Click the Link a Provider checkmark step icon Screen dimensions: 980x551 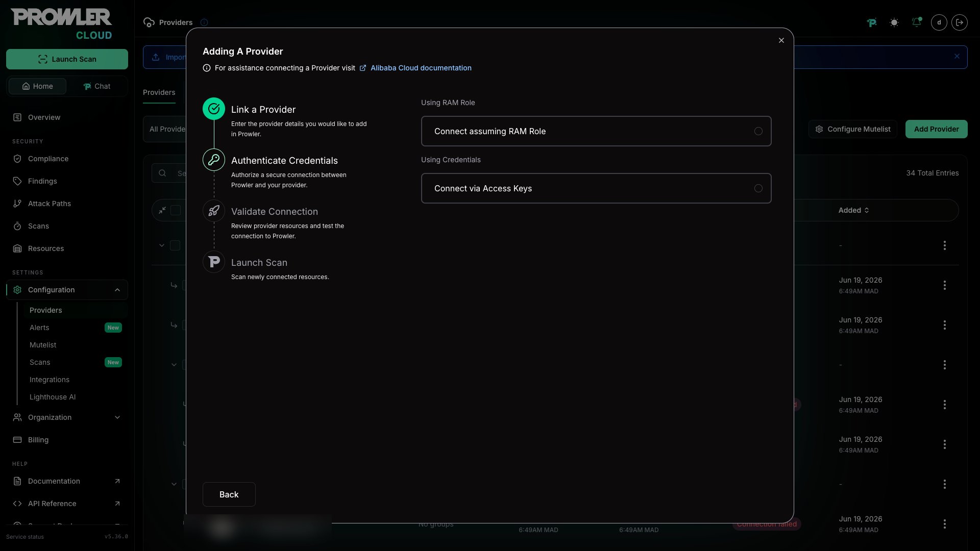[214, 109]
